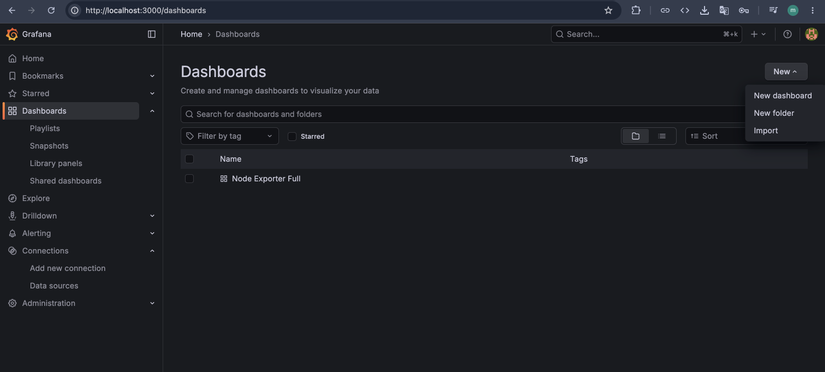
Task: Open the Filter by tag dropdown
Action: [x=229, y=136]
